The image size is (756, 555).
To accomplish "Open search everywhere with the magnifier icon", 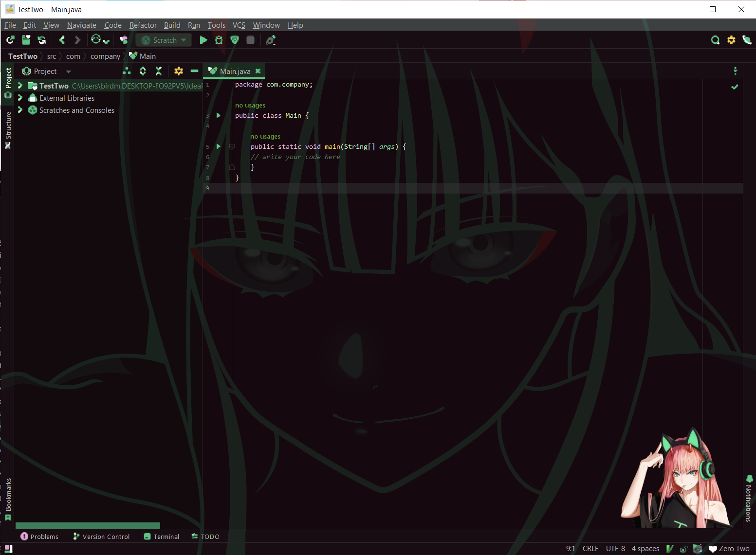I will [715, 40].
